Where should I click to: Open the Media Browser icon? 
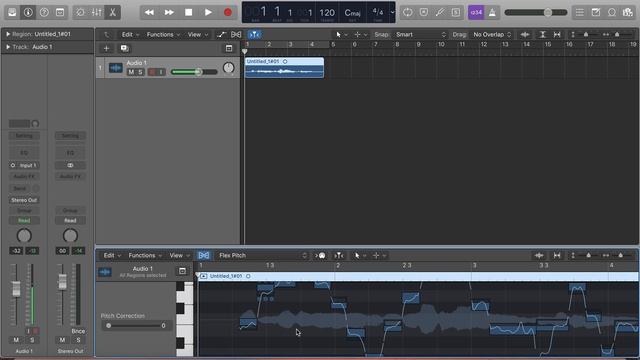[x=628, y=12]
